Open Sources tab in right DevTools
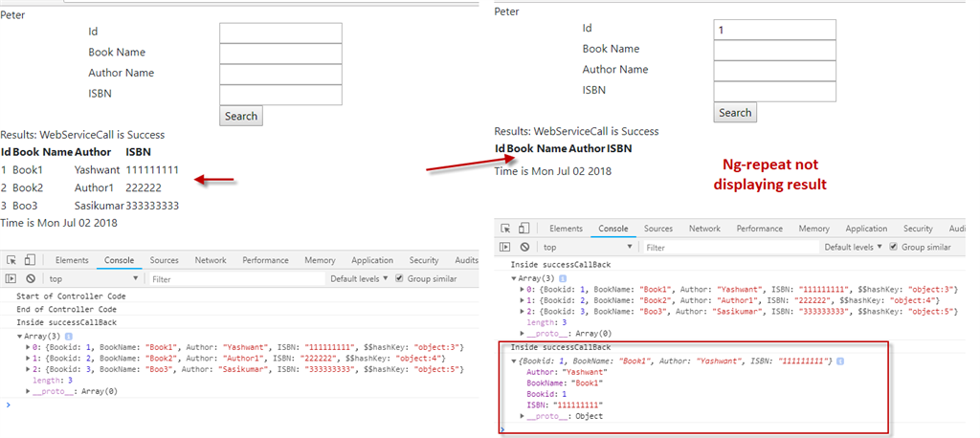The width and height of the screenshot is (980, 438). point(658,229)
